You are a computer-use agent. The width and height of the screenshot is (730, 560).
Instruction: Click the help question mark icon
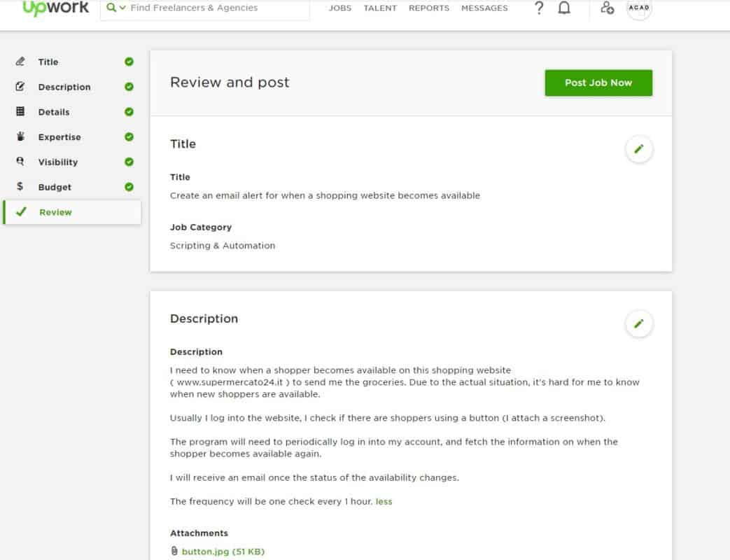[538, 8]
